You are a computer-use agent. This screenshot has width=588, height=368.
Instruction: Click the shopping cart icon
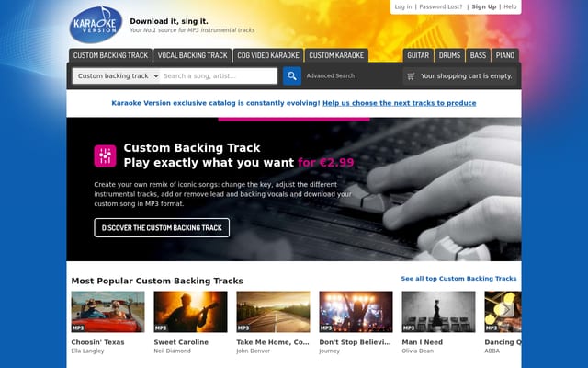pyautogui.click(x=411, y=76)
